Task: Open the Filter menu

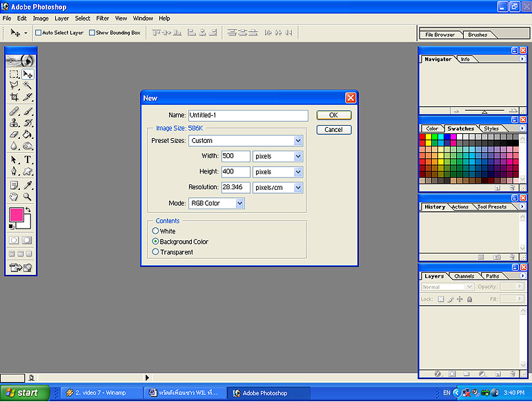Action: (x=102, y=19)
